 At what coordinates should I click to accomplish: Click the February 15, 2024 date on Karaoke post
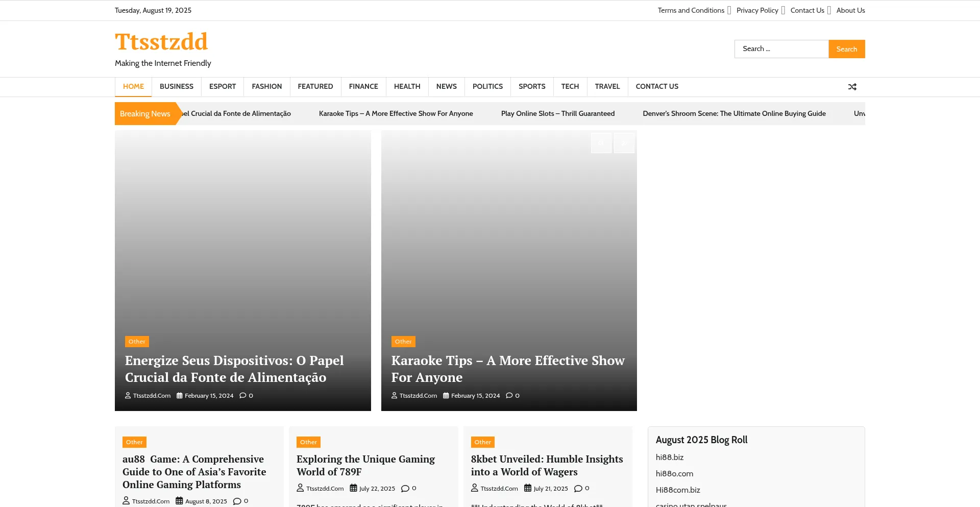[x=476, y=396]
